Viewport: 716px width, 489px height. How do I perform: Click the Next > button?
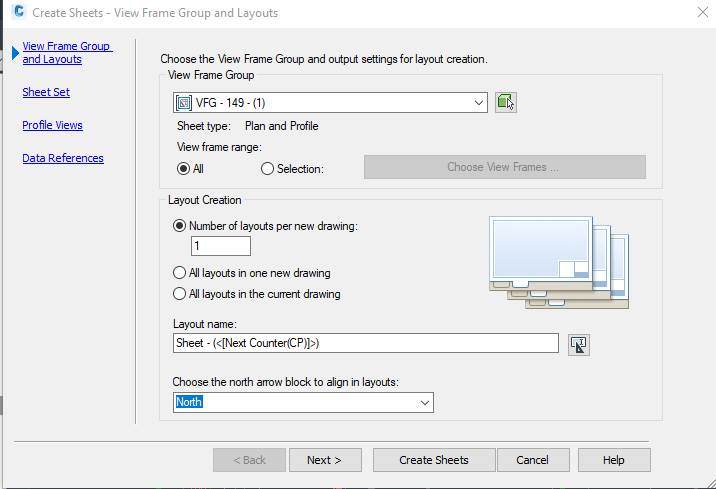point(325,460)
